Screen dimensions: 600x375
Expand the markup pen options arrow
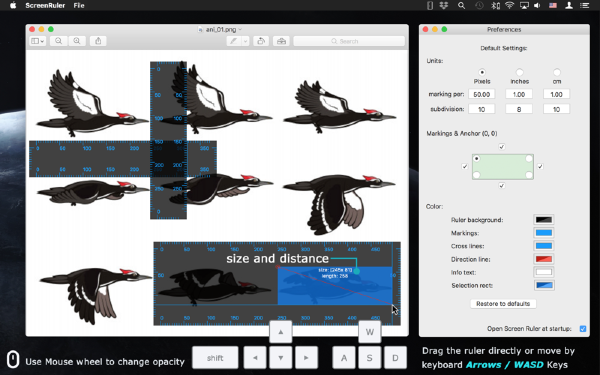click(245, 41)
